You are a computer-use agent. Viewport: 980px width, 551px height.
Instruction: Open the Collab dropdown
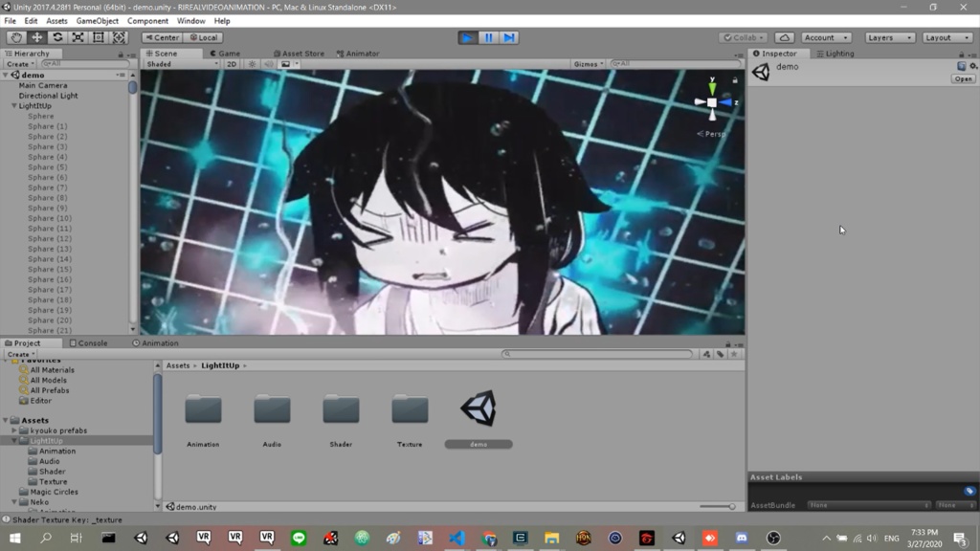(x=743, y=37)
